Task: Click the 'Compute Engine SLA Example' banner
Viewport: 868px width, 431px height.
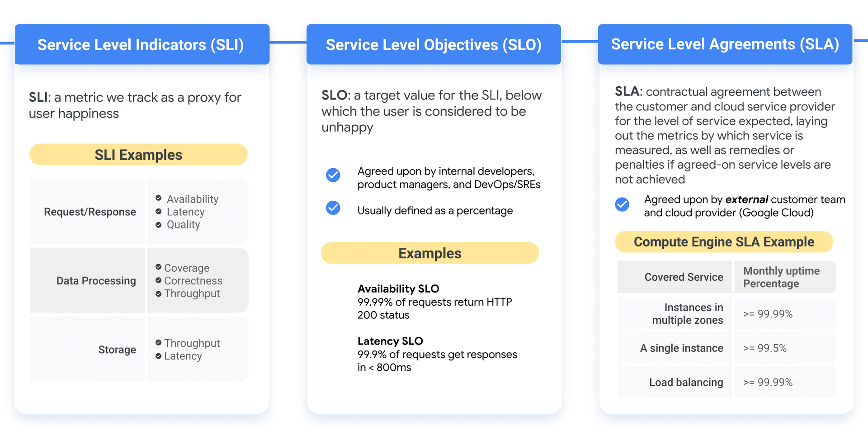Action: [724, 242]
